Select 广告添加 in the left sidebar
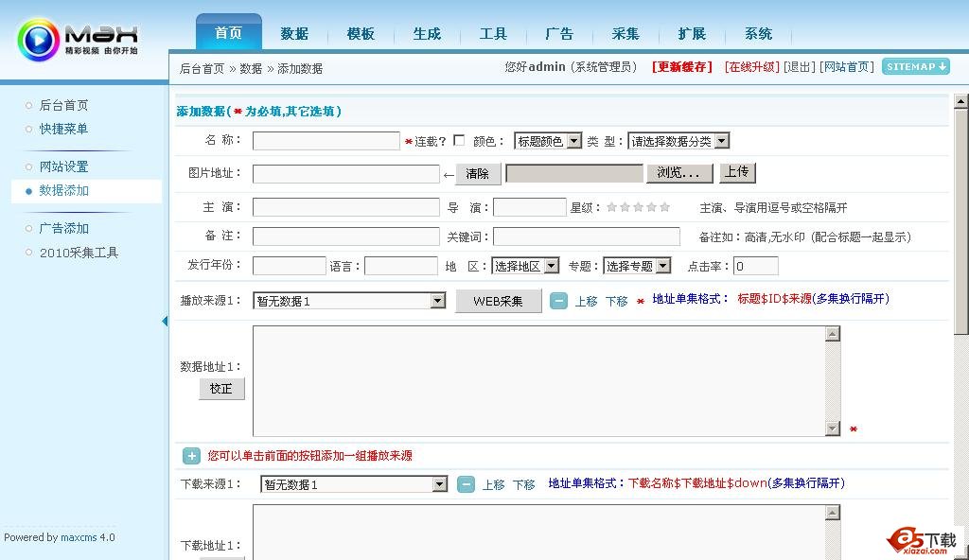The height and width of the screenshot is (560, 969). 63,228
